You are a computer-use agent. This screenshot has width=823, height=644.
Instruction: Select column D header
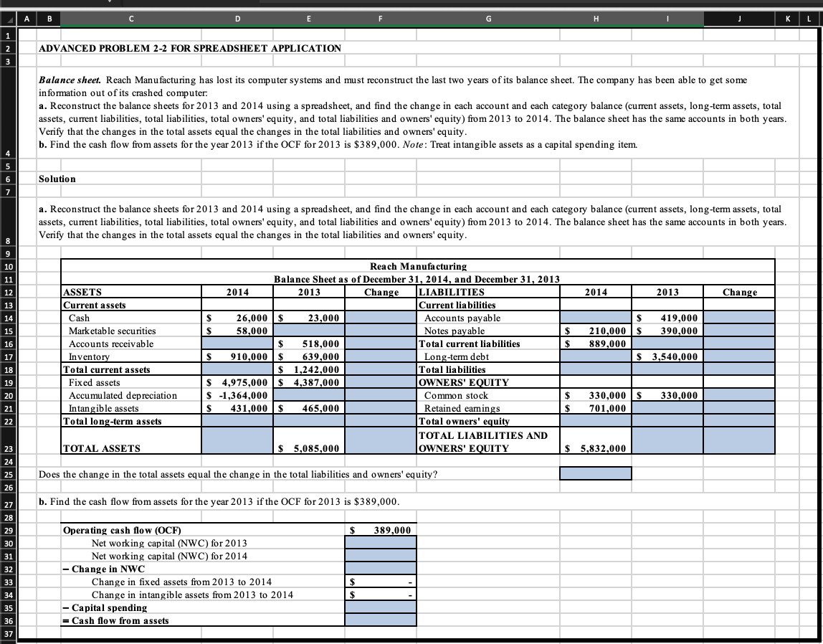click(x=237, y=19)
